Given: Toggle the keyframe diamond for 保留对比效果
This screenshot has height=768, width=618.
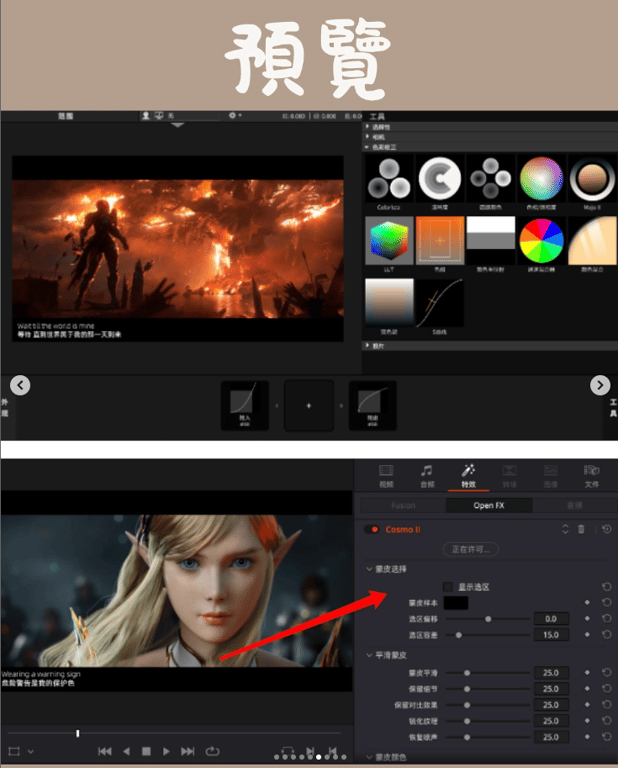Looking at the screenshot, I should click(x=587, y=705).
